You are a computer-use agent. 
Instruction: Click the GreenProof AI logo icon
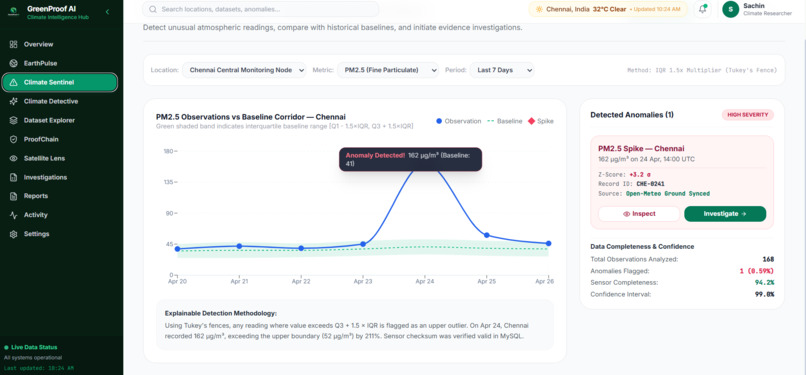tap(13, 12)
